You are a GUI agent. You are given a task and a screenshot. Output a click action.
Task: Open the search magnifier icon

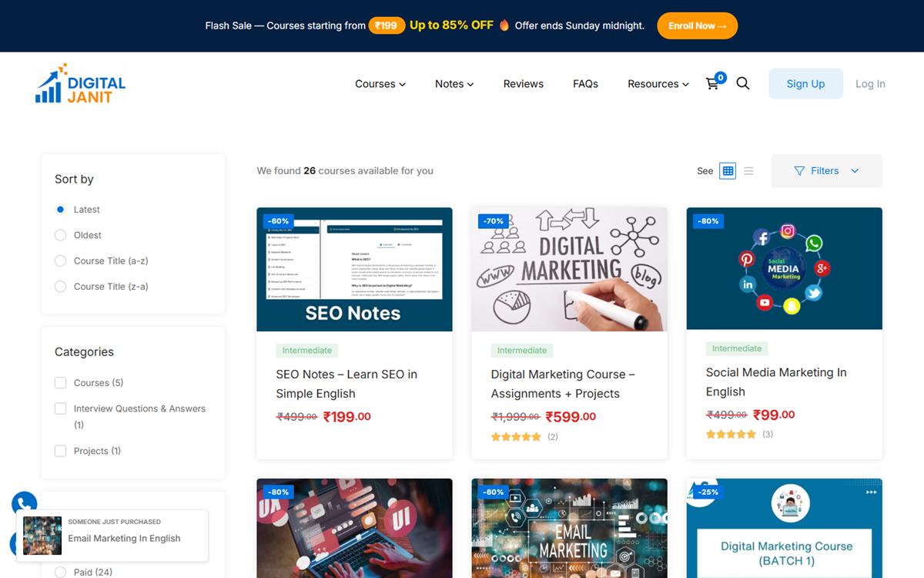743,83
